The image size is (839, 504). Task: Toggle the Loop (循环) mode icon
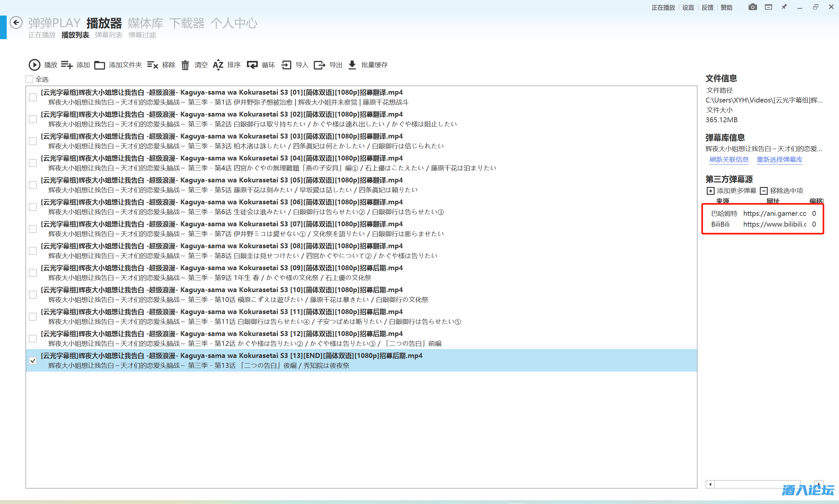tap(252, 65)
